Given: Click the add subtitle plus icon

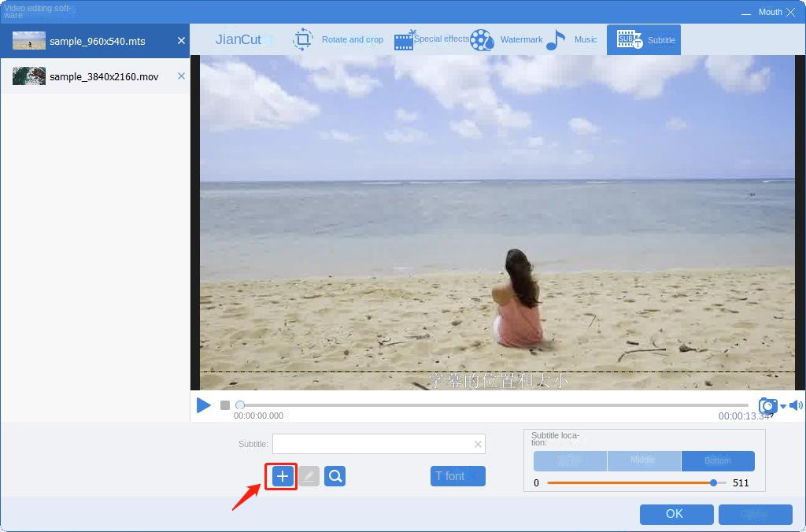Looking at the screenshot, I should tap(281, 476).
